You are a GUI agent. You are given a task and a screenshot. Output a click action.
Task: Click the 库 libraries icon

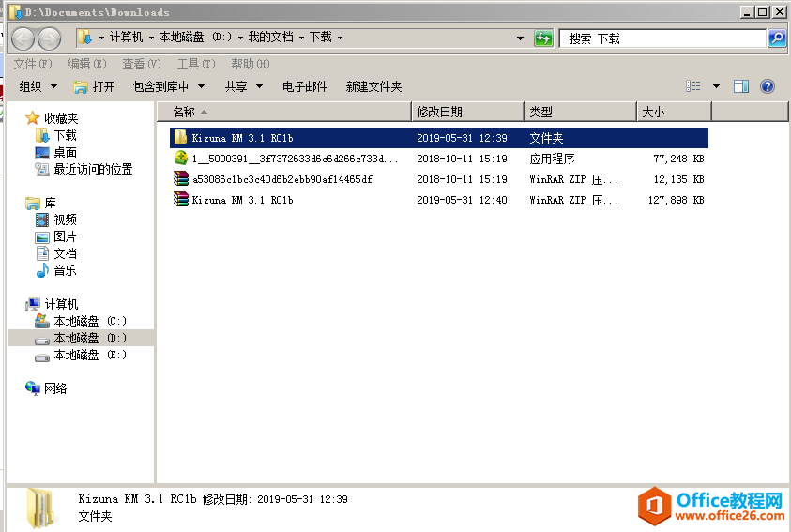32,204
